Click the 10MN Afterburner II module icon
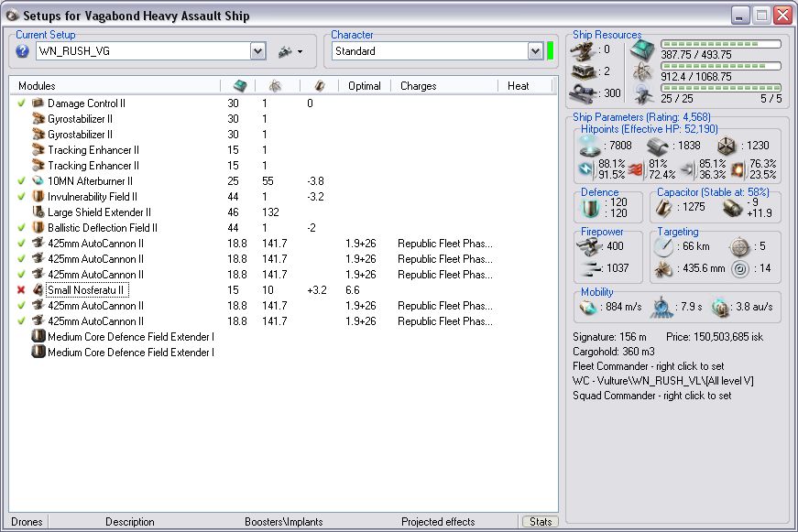This screenshot has height=532, width=798. point(38,181)
